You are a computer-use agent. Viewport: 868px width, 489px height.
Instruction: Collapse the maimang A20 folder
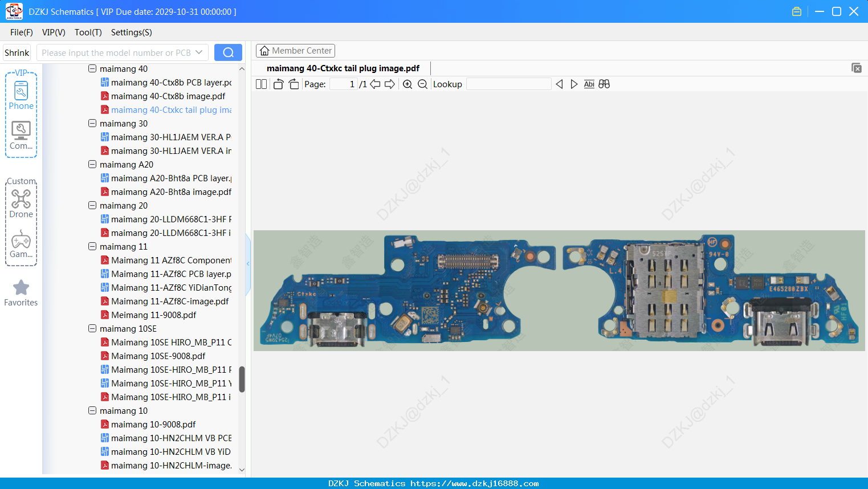pos(92,165)
